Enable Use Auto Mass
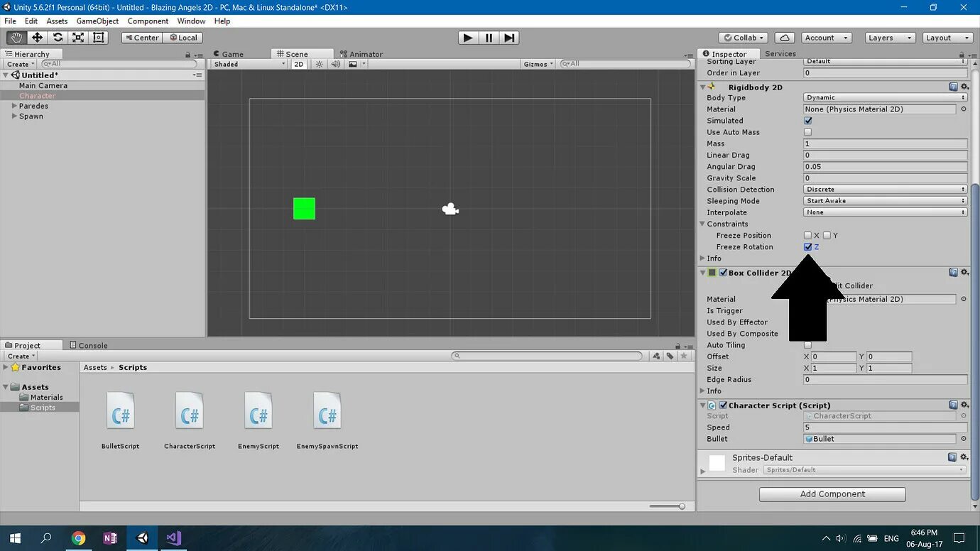 pyautogui.click(x=807, y=132)
